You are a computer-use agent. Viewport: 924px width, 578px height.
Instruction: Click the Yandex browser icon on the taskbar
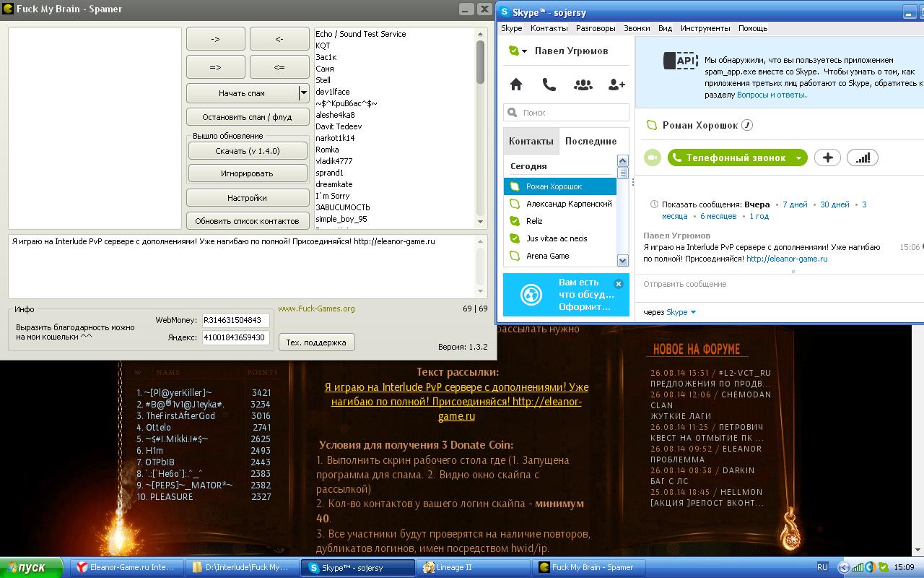coord(82,568)
